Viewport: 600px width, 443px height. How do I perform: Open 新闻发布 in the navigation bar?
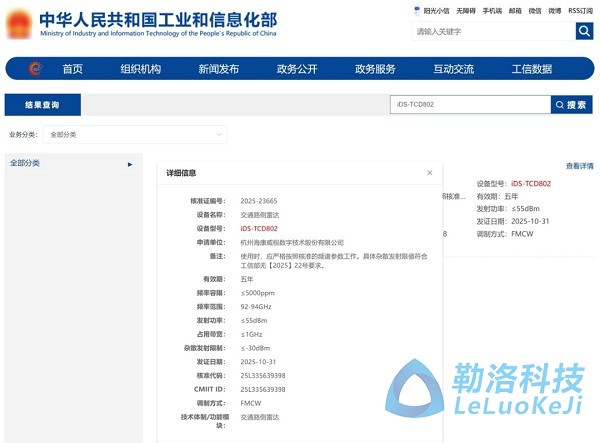[x=218, y=69]
